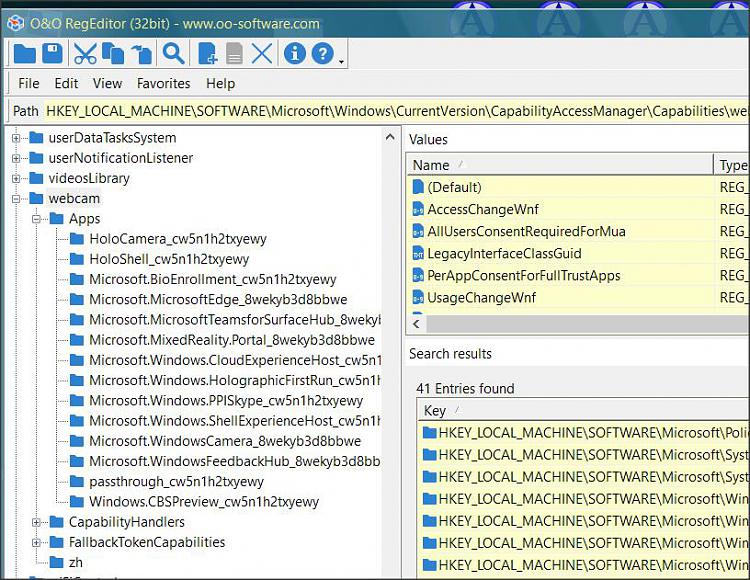Click the New entry document-plus icon
750x580 pixels.
[208, 54]
